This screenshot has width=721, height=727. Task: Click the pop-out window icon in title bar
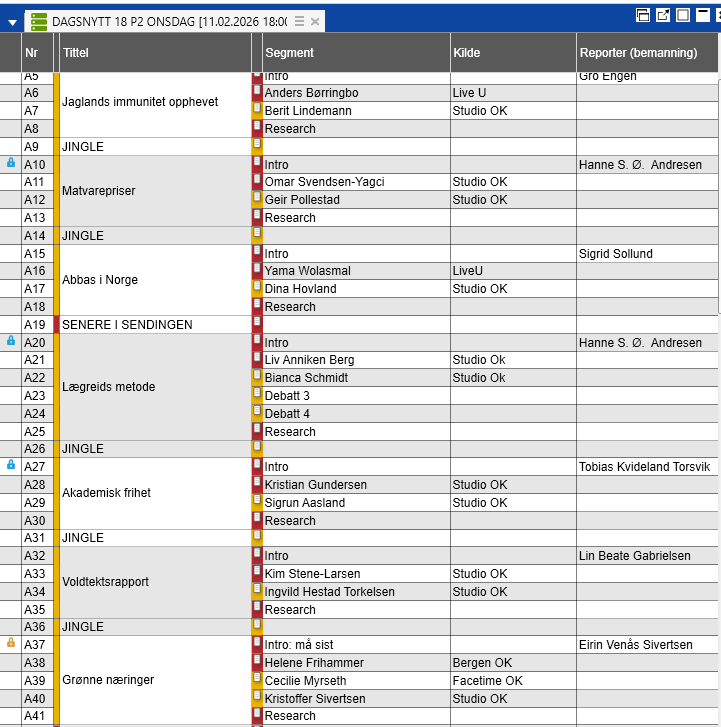663,15
